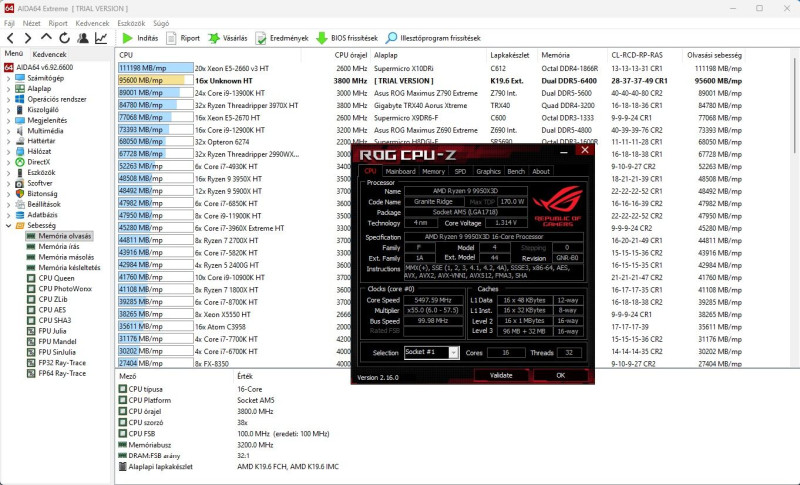Click the forward navigation arrow
The height and width of the screenshot is (485, 800).
click(28, 38)
